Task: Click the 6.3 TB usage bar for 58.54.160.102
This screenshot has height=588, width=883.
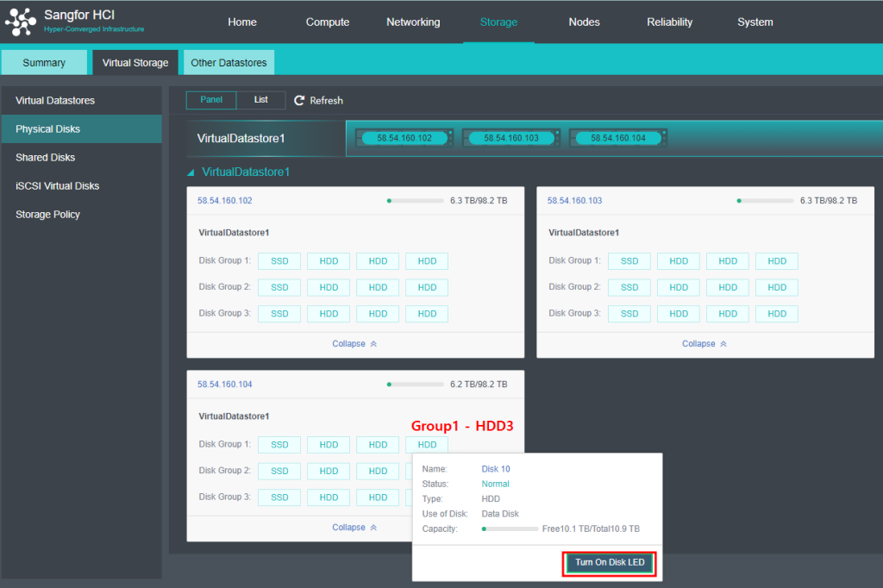Action: 415,201
